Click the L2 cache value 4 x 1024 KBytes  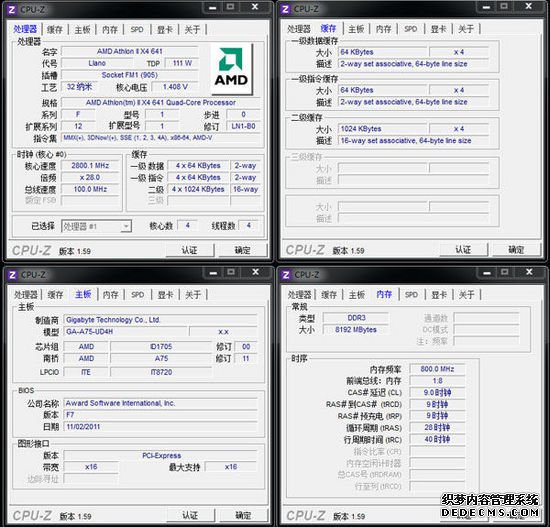tap(198, 189)
